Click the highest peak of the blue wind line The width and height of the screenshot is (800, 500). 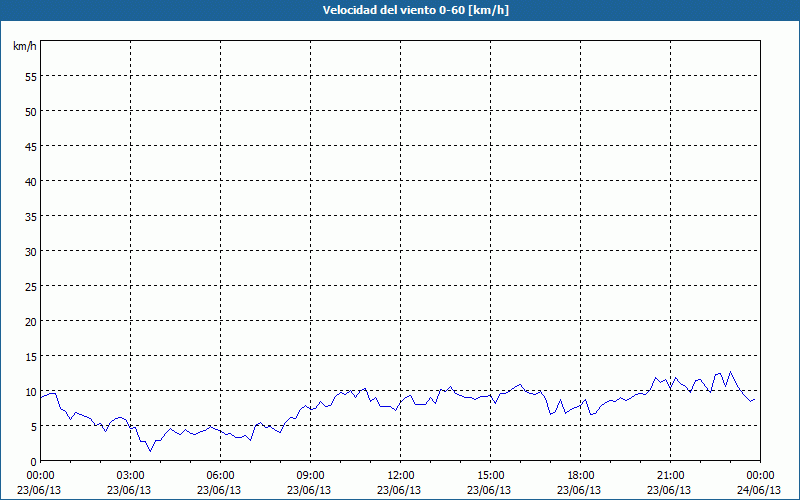tap(730, 372)
